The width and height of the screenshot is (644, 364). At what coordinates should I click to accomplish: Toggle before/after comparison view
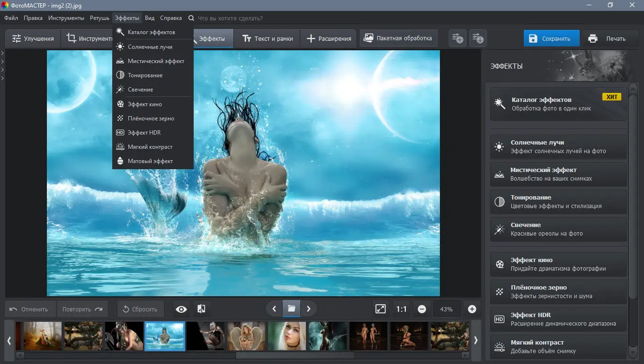coord(201,309)
